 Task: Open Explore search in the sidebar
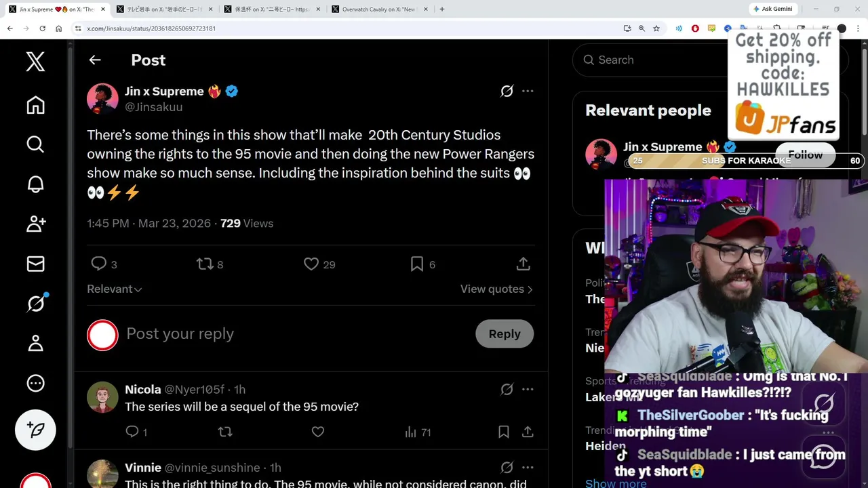point(35,144)
